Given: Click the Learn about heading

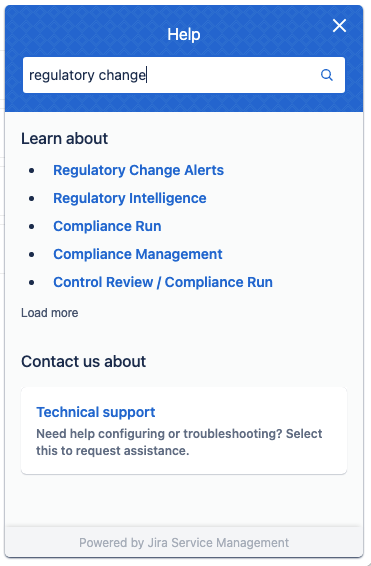Looking at the screenshot, I should tap(65, 139).
